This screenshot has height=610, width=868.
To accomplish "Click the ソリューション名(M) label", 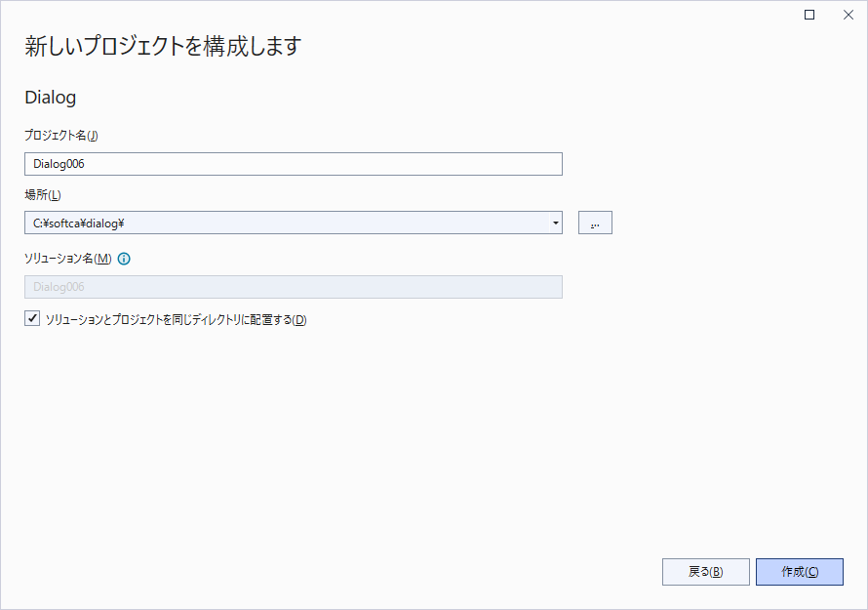I will click(68, 260).
